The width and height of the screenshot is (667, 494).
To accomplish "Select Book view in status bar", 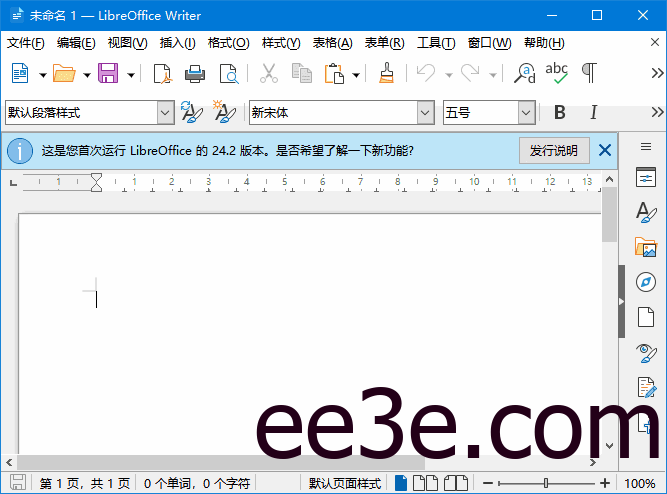I will point(456,483).
